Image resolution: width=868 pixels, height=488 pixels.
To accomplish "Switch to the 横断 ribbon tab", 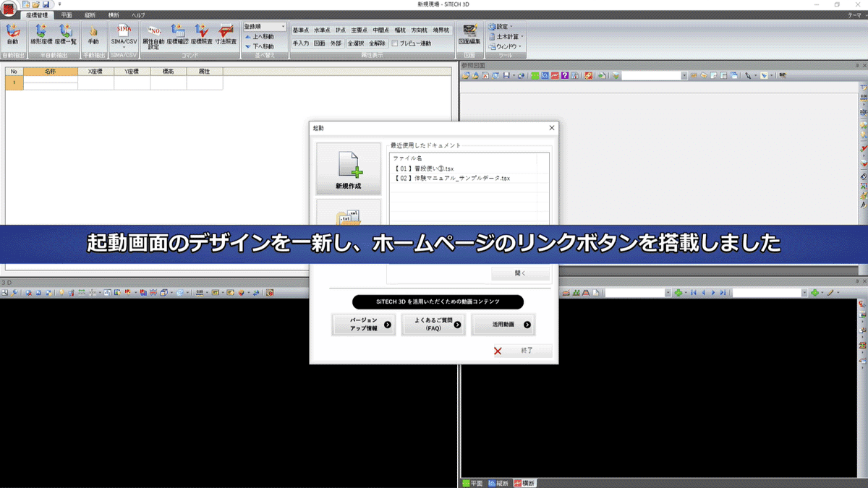I will [x=114, y=15].
